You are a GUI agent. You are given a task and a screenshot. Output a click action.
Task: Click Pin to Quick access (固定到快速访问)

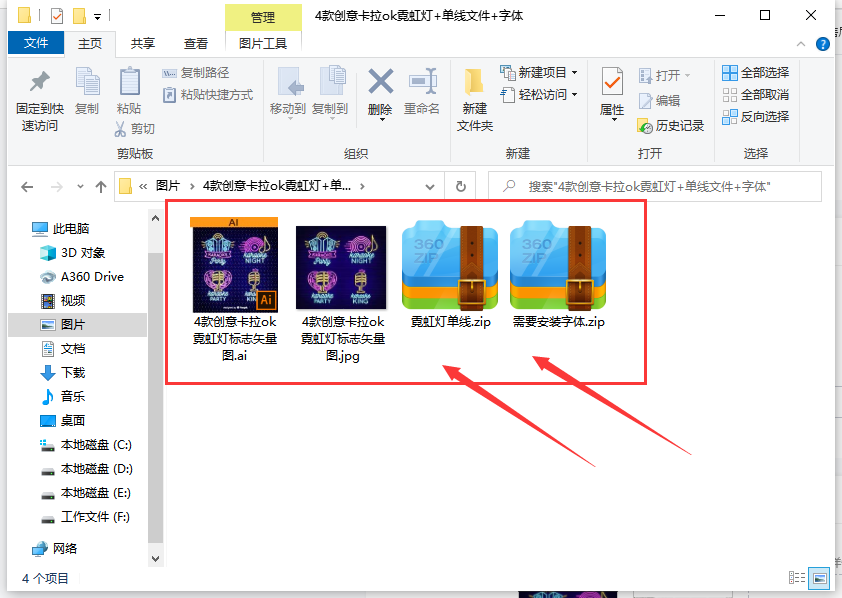pos(40,101)
